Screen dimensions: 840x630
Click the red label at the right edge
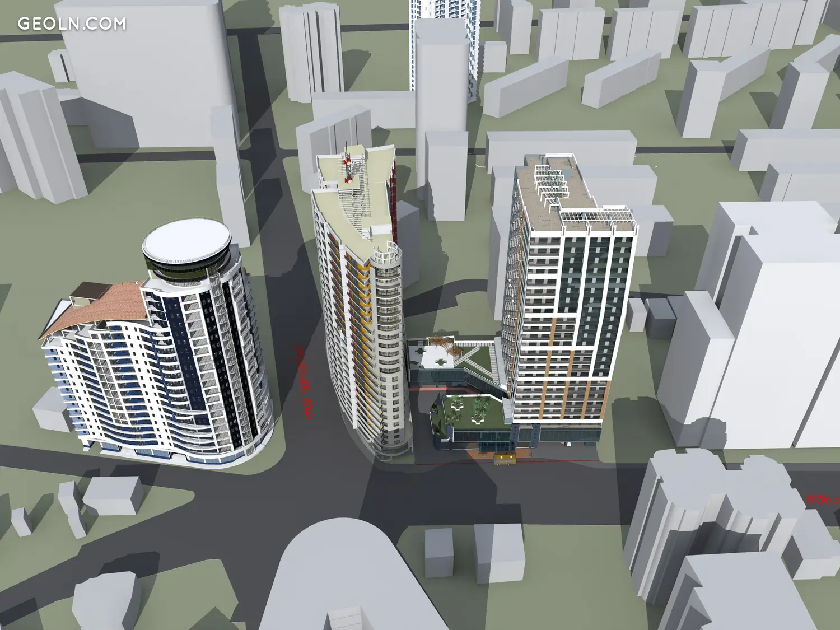(822, 499)
